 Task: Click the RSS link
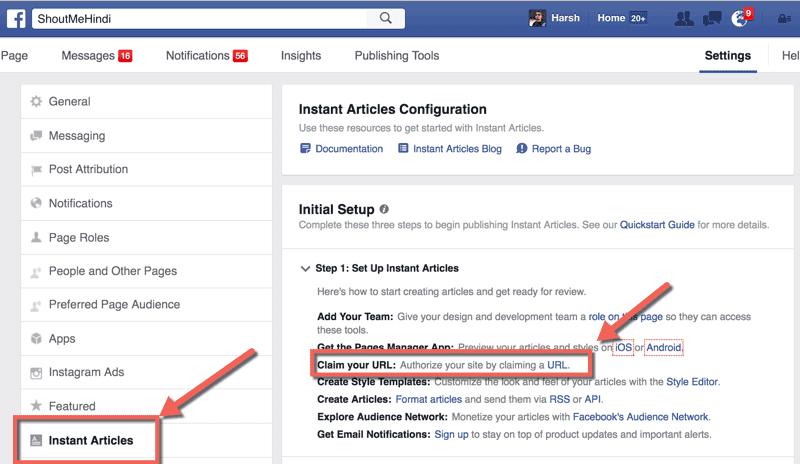(x=560, y=399)
